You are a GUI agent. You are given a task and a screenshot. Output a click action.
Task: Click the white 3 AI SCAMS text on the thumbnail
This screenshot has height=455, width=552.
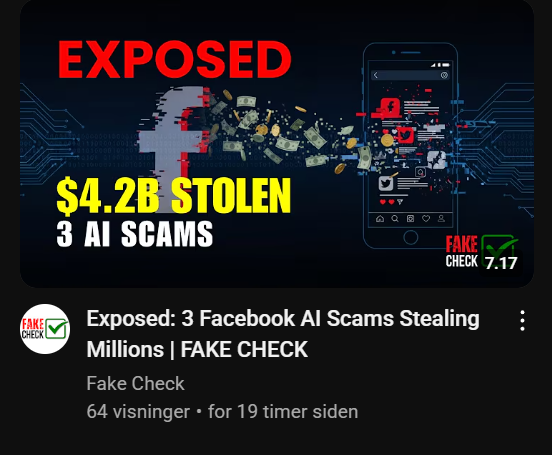pyautogui.click(x=134, y=233)
